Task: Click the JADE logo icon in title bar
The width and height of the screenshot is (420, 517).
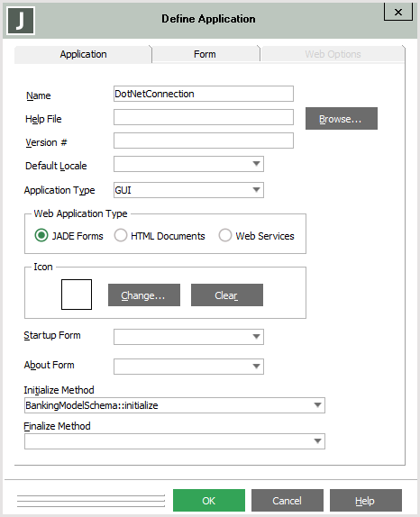Action: click(21, 21)
